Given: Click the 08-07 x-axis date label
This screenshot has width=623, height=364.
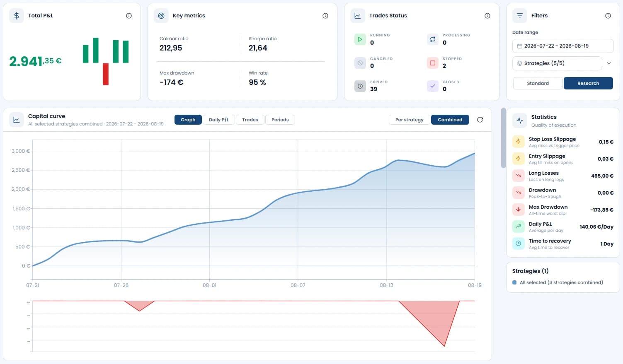Looking at the screenshot, I should (298, 285).
